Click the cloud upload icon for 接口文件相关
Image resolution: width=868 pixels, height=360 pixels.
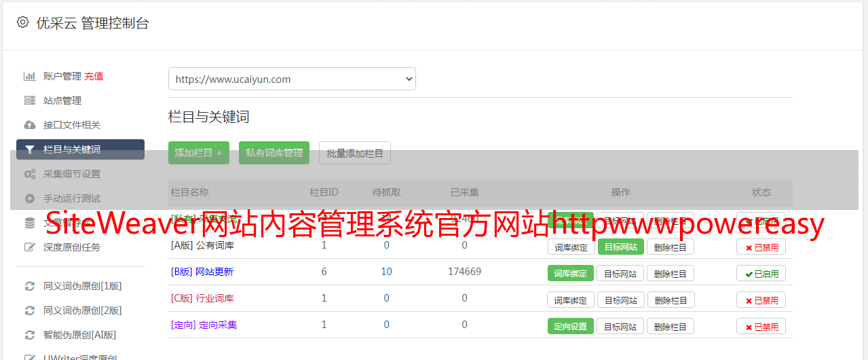[x=29, y=125]
